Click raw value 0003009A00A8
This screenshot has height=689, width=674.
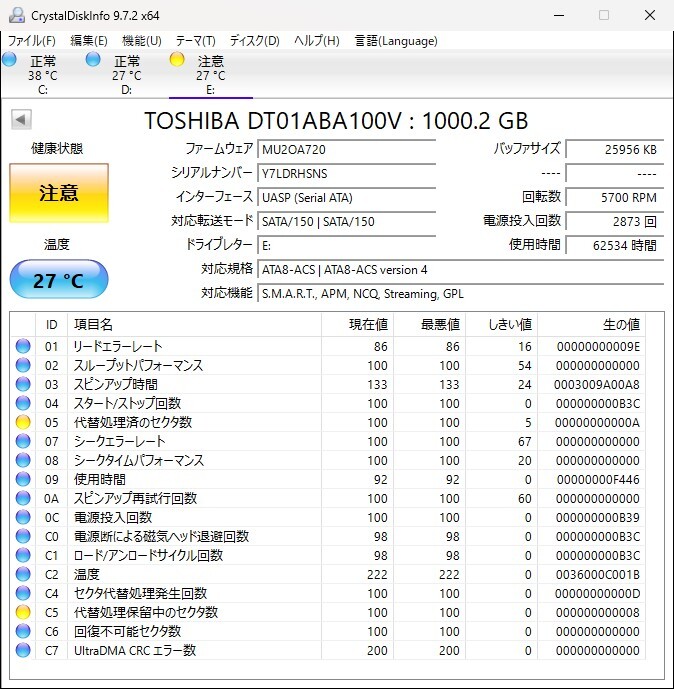[x=596, y=384]
